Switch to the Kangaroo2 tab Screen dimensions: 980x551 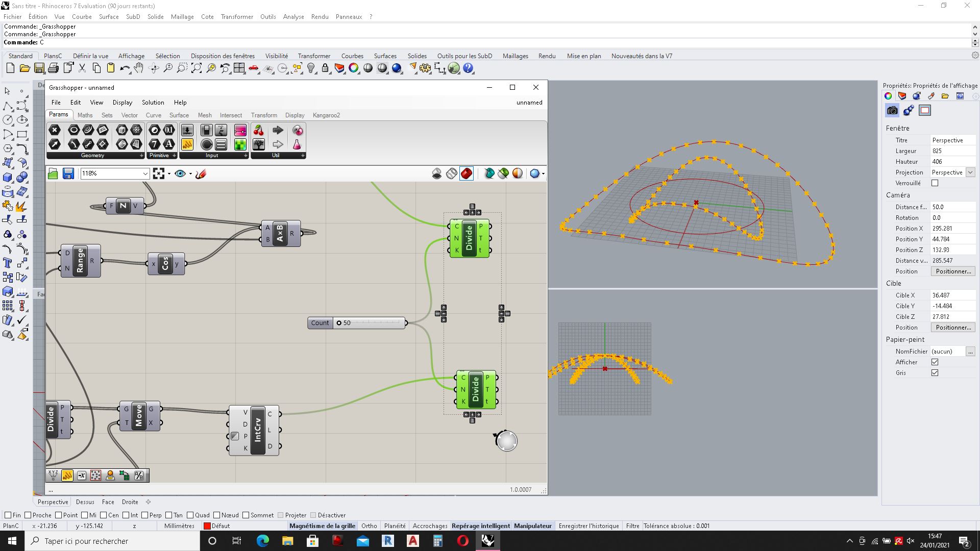click(326, 115)
